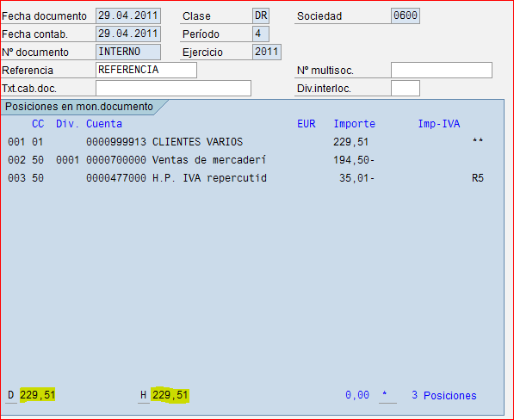Click the 3 Posiciones counter
The height and width of the screenshot is (420, 514).
pyautogui.click(x=444, y=395)
